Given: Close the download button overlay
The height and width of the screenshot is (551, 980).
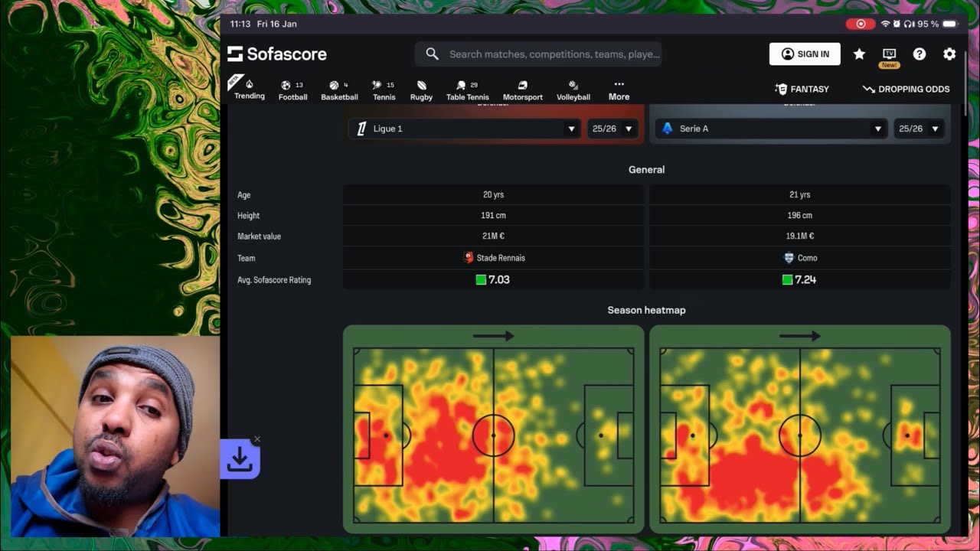Looking at the screenshot, I should pos(257,439).
